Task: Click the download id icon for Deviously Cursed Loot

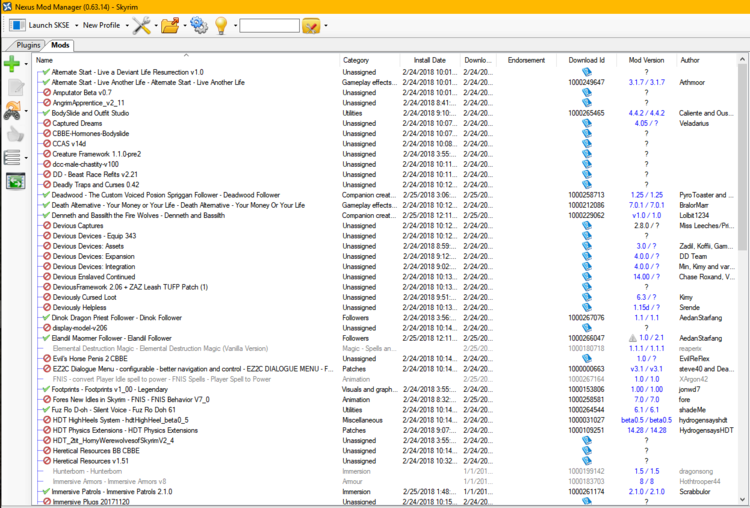Action: pos(586,297)
